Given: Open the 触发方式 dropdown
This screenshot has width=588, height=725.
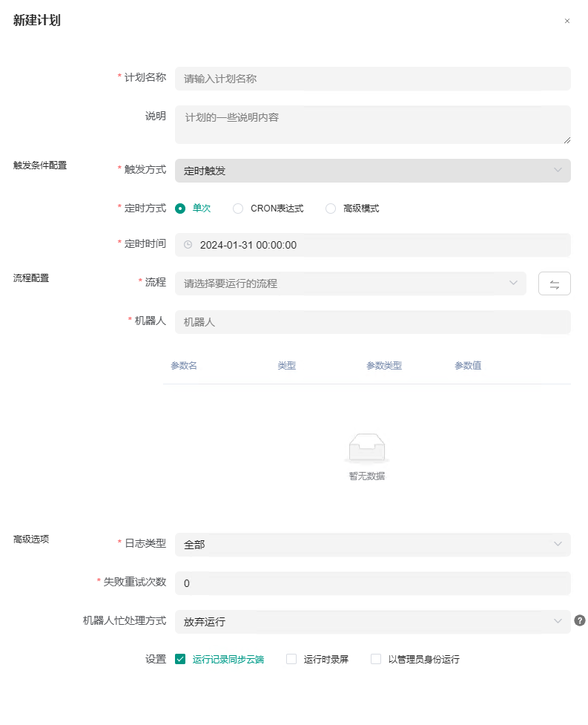Looking at the screenshot, I should point(373,171).
